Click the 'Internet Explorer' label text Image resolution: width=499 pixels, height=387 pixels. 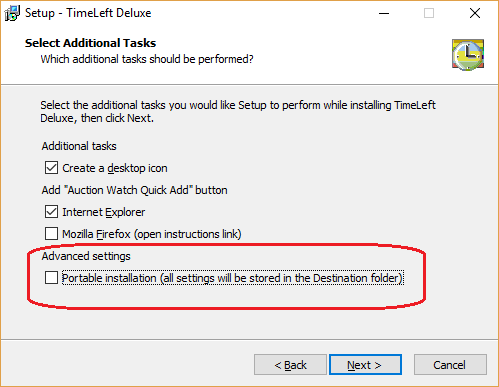(104, 212)
